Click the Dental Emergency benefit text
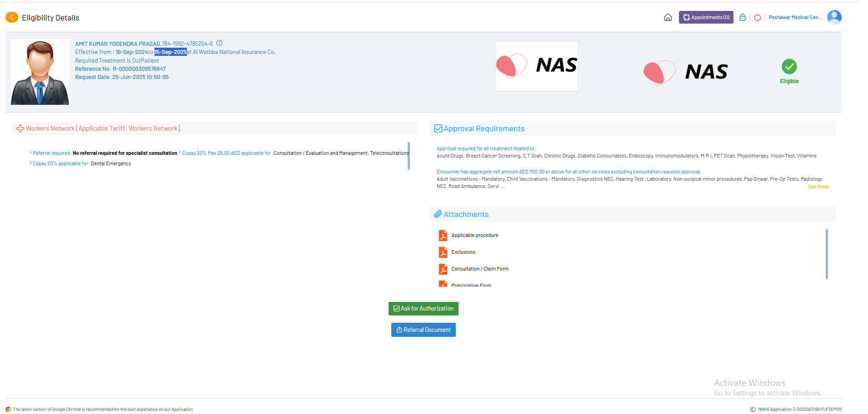Viewport: 868px width, 414px height. pos(111,164)
